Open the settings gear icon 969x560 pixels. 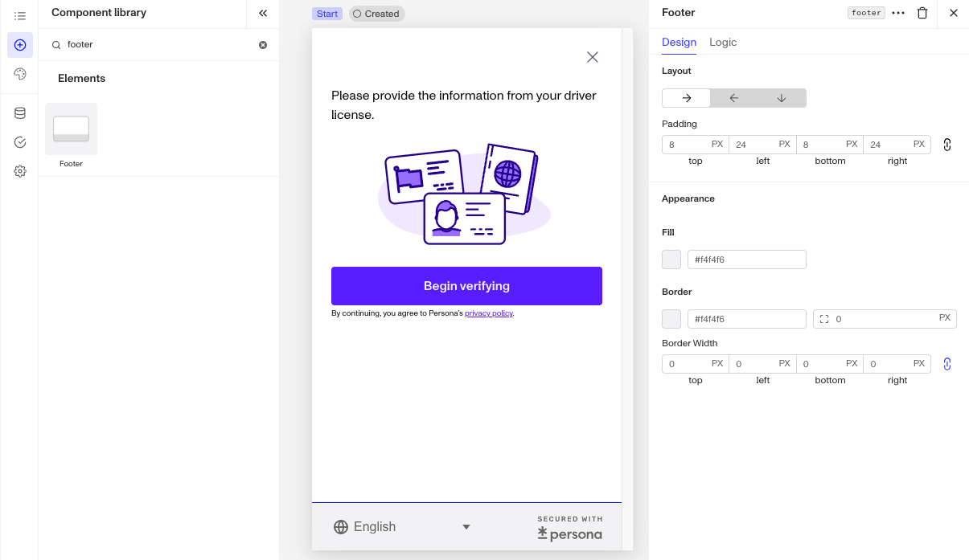pyautogui.click(x=20, y=171)
